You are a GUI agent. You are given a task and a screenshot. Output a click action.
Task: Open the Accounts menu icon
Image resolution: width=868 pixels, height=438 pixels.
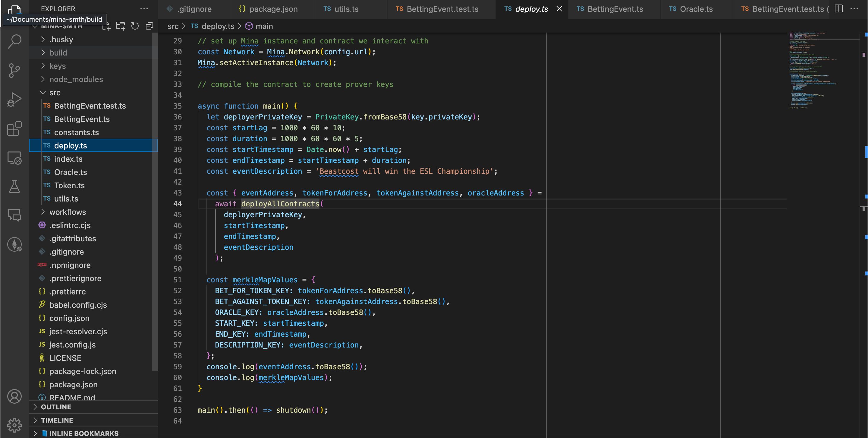coord(14,397)
